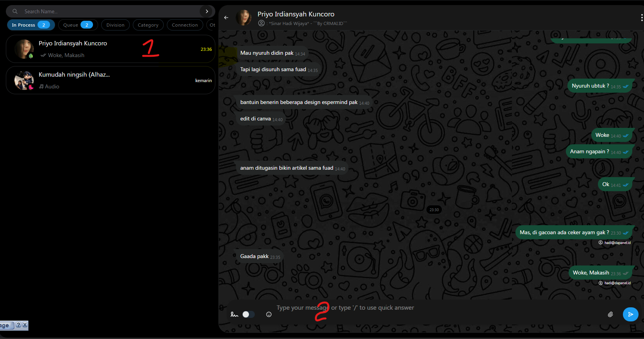Click read-receipt checkmarks on 'Nyuruh ubtuk ?'

click(x=626, y=87)
